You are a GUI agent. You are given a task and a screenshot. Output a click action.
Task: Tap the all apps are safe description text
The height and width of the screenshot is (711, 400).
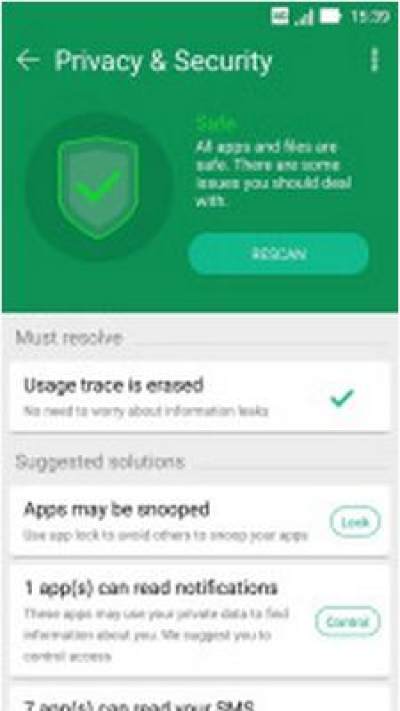pyautogui.click(x=274, y=174)
